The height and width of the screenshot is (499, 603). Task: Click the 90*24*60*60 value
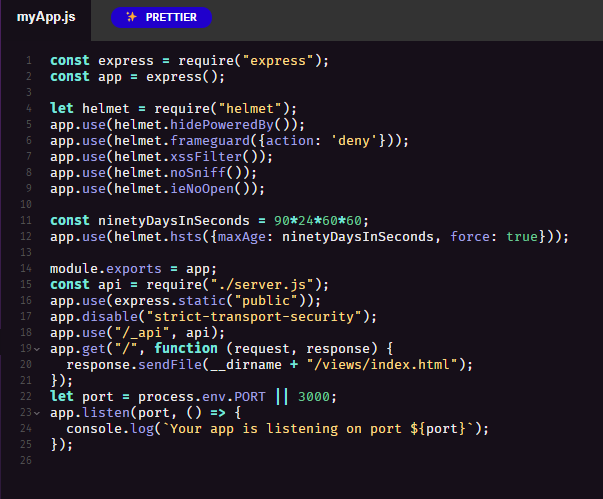[x=318, y=221]
